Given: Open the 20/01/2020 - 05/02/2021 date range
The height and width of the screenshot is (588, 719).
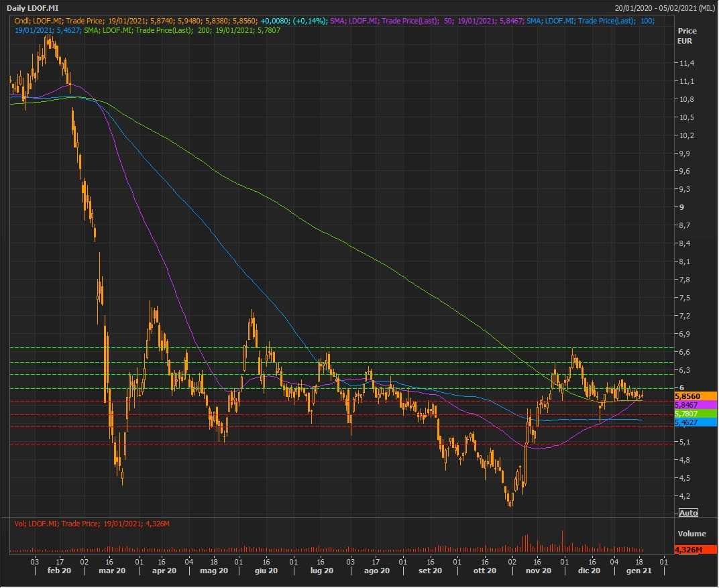Looking at the screenshot, I should 664,7.
